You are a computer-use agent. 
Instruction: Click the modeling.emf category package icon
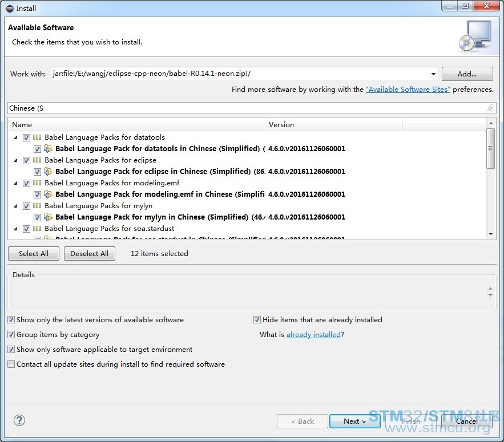(37, 183)
